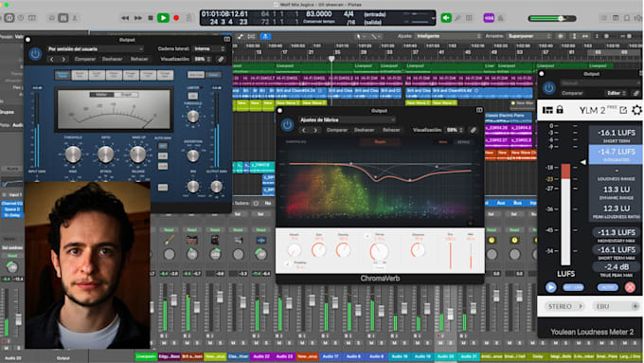Adjust the ChromaVerb Dry fader

pos(450,255)
